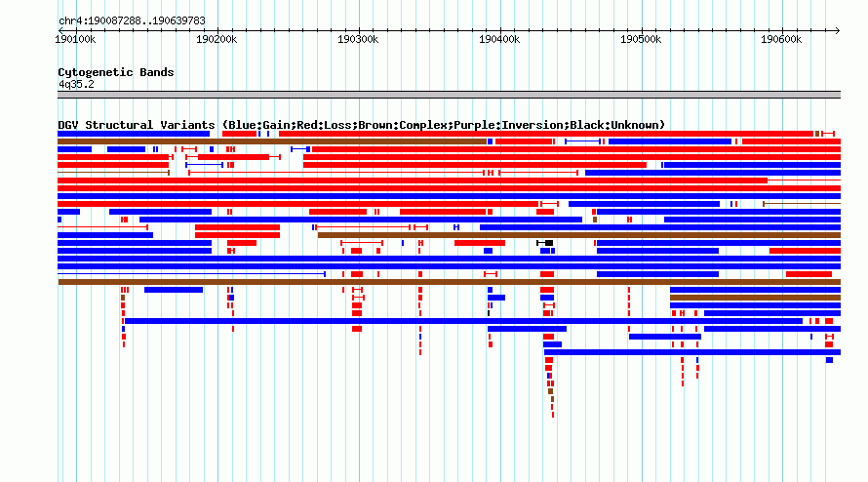Image resolution: width=868 pixels, height=482 pixels.
Task: Select the first-row red Loss bar starting at 190200k
Action: point(240,134)
